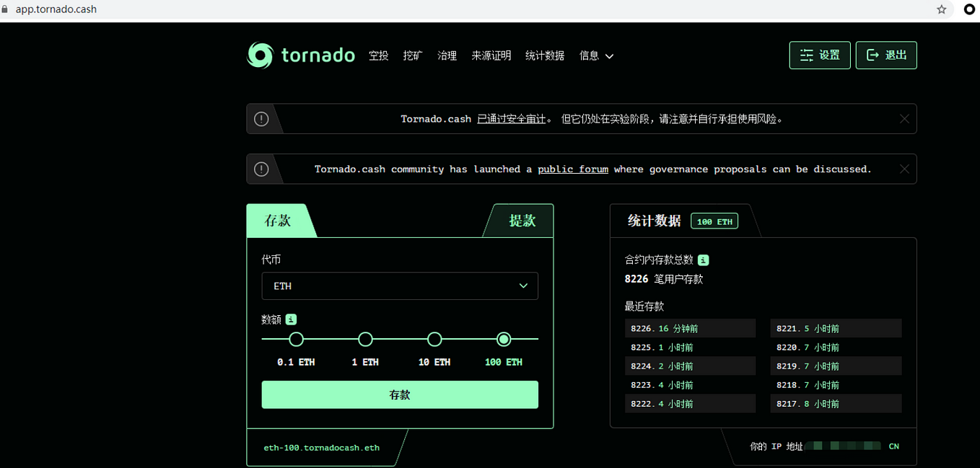Click warning icon on public forum notice
Image resolution: width=980 pixels, height=468 pixels.
coord(261,169)
